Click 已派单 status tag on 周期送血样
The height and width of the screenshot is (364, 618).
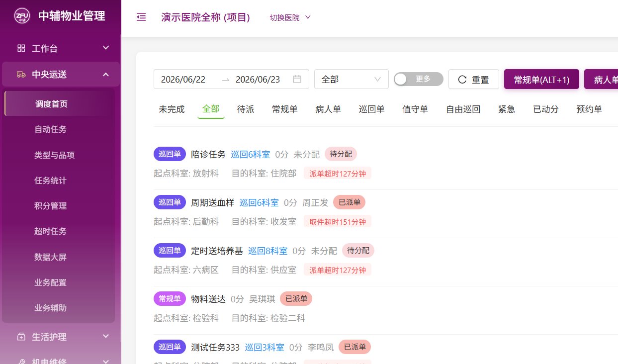(350, 202)
